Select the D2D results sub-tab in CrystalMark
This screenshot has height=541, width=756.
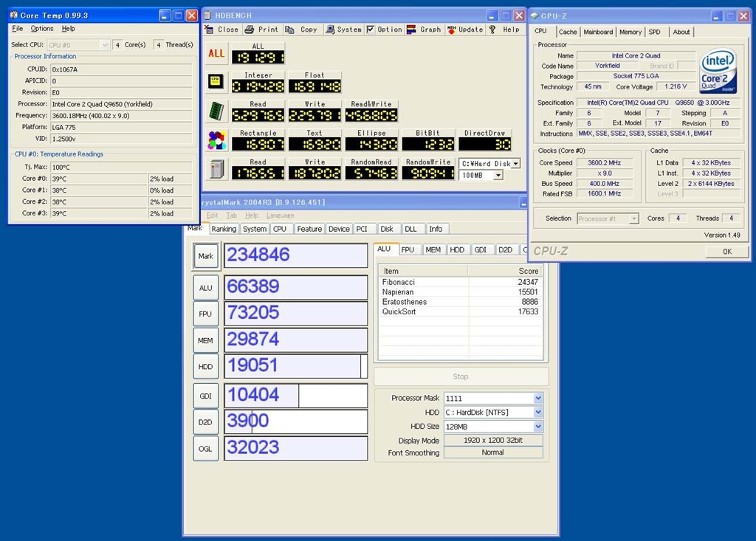coord(505,249)
